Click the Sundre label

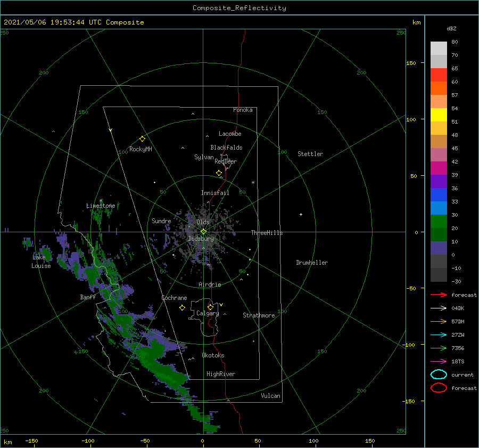tap(161, 221)
